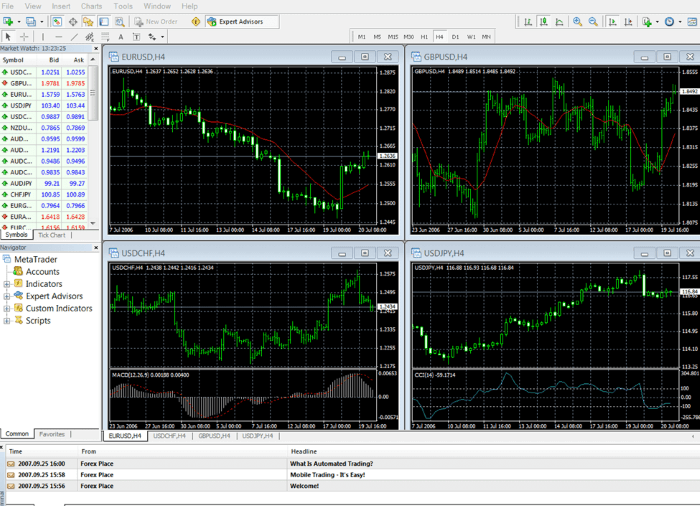
Task: Expand the Expert Advisors tree node
Action: point(7,296)
